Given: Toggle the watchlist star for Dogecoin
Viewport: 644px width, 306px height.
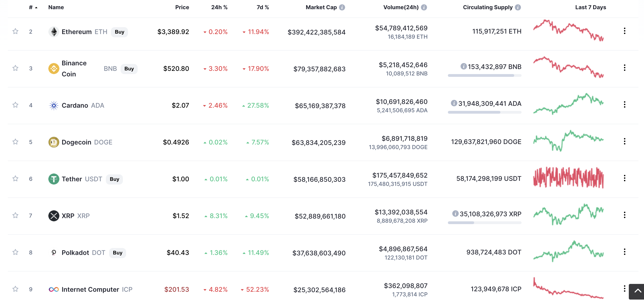Looking at the screenshot, I should (15, 142).
